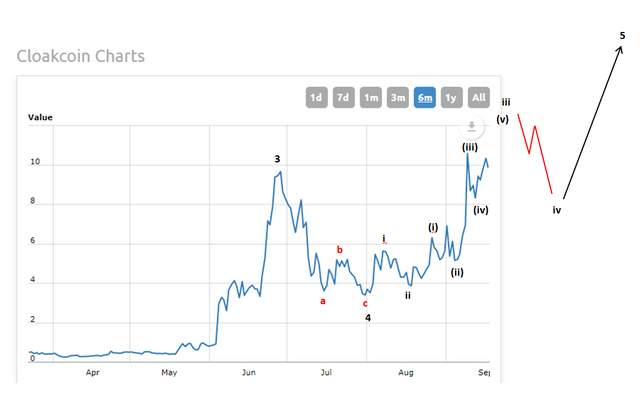
Task: Show the 3m chart range
Action: [397, 97]
